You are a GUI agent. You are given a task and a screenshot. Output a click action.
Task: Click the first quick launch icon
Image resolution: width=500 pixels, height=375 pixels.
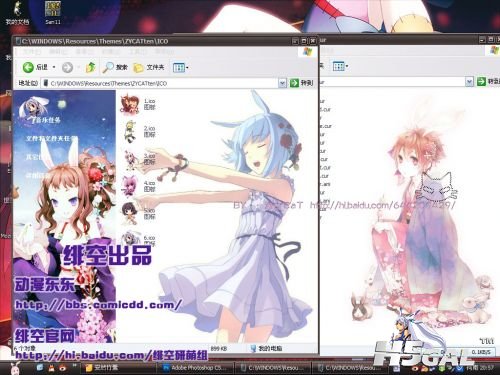[x=40, y=368]
